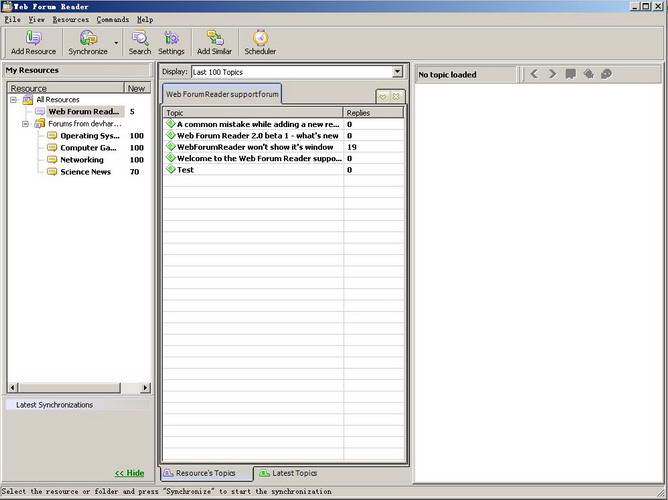The image size is (668, 500).
Task: Click status icon of 'WebForumReader won't show' topic
Action: [x=171, y=146]
